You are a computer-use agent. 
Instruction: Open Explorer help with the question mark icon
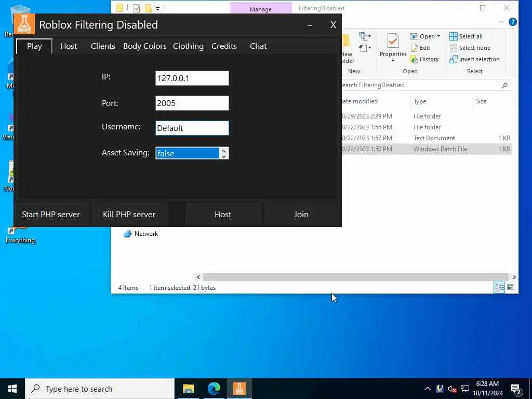point(512,22)
